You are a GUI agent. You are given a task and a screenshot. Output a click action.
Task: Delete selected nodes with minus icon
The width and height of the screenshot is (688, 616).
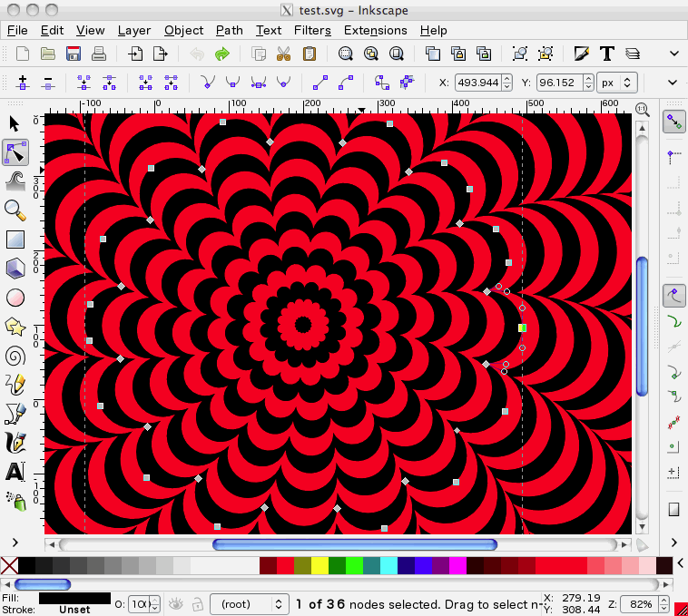coord(48,83)
